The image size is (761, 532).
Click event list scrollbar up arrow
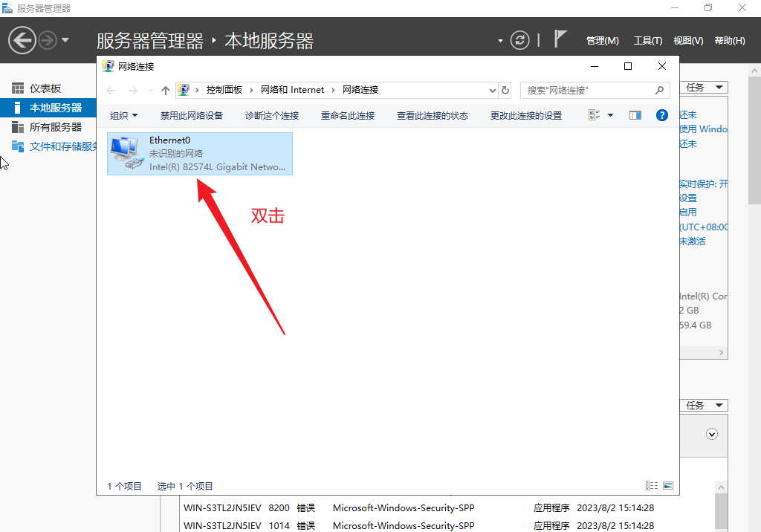(x=721, y=487)
